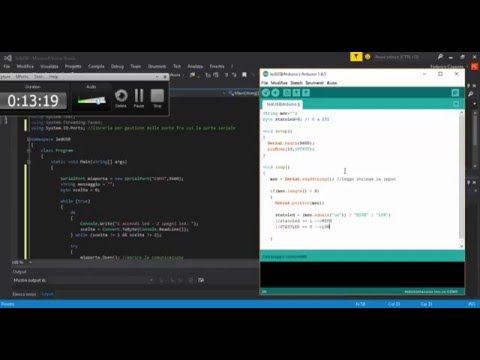Screen dimensions: 480x360
Task: Click the bookmark icon in Visual Studio toolbar
Action: pos(244,75)
